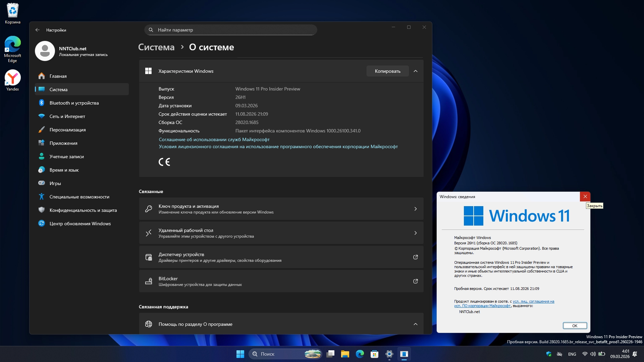This screenshot has width=644, height=362.
Task: Collapse the Характеристики Windows section chevron
Action: click(x=416, y=71)
